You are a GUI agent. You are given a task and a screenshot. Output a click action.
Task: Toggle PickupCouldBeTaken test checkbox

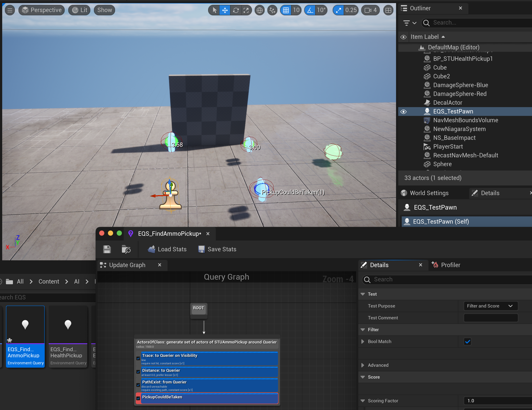point(138,398)
